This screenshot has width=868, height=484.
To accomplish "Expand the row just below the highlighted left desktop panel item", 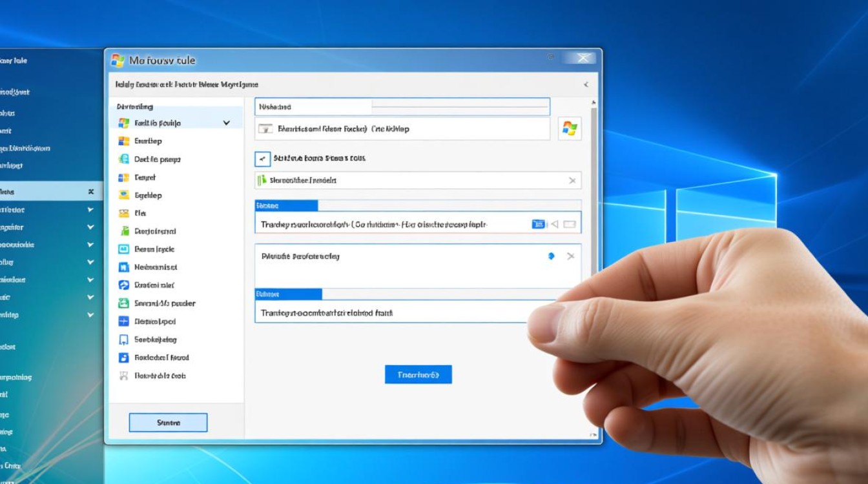I will coord(90,210).
